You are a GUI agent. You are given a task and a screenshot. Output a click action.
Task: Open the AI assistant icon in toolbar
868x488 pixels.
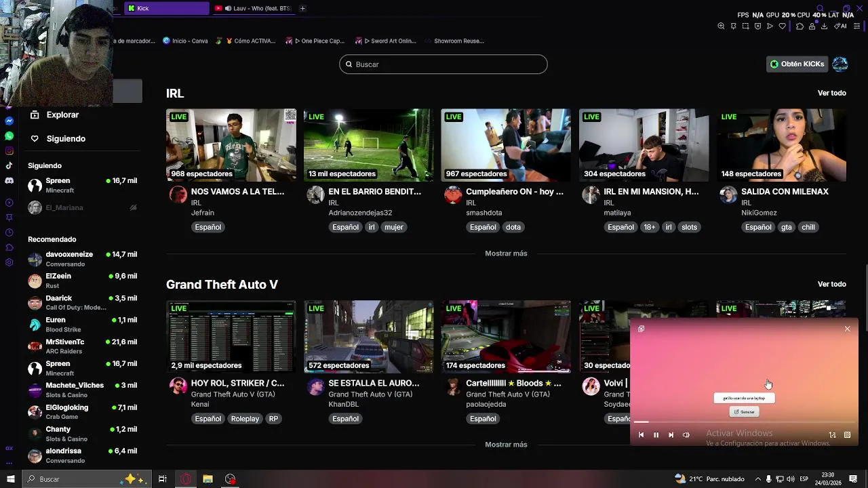pyautogui.click(x=841, y=26)
